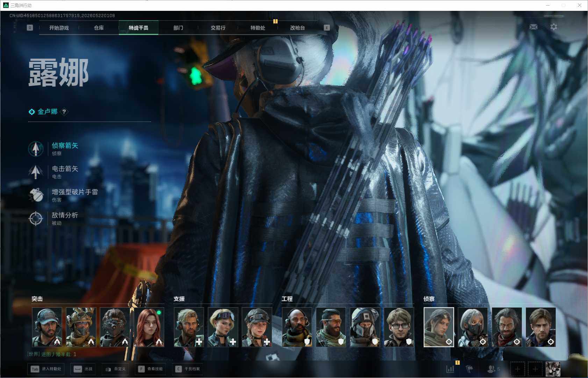Click the help question mark beside 金卢娜

(64, 112)
